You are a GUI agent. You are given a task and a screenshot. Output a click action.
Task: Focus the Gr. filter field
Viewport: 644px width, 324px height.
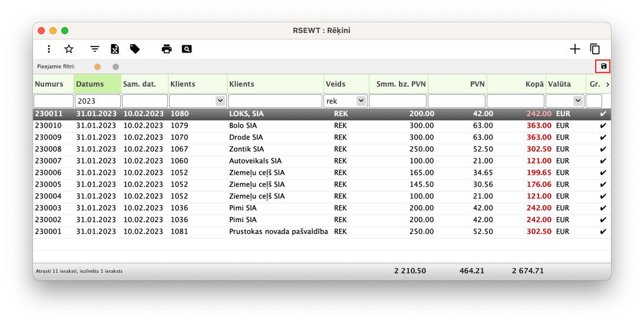pos(594,101)
